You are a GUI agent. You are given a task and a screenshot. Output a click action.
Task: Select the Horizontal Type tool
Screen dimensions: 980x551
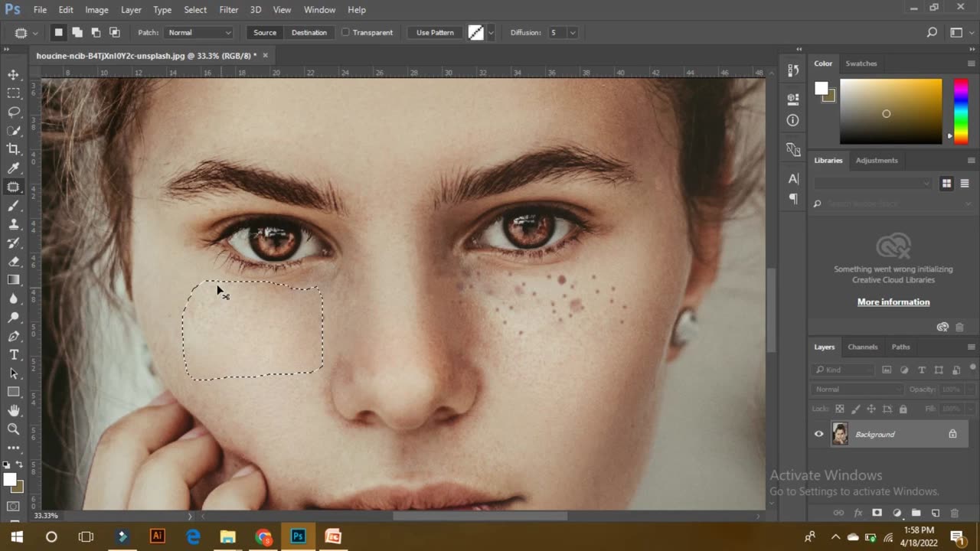coord(14,355)
